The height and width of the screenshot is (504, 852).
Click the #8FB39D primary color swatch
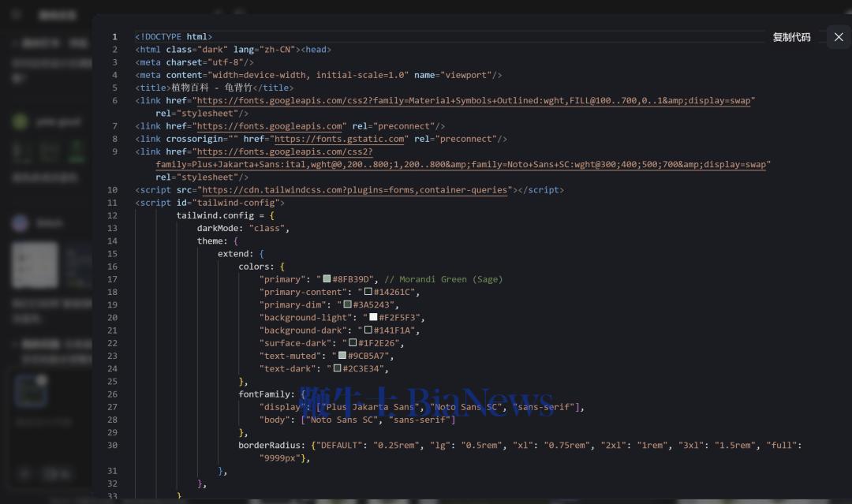327,279
